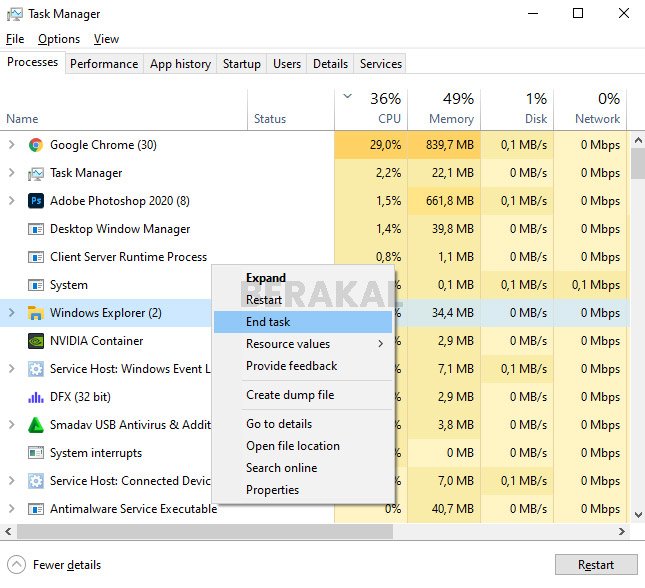The height and width of the screenshot is (588, 645).
Task: Choose Create dump file
Action: (x=303, y=395)
